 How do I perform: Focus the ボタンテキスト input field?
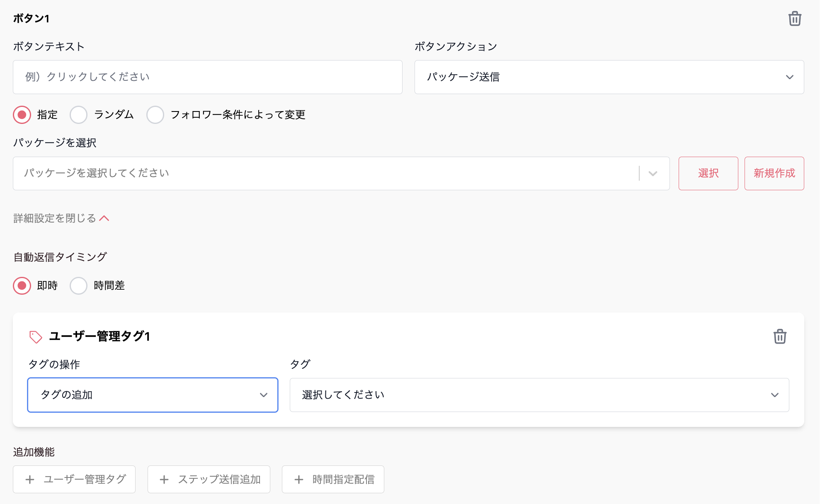point(207,77)
